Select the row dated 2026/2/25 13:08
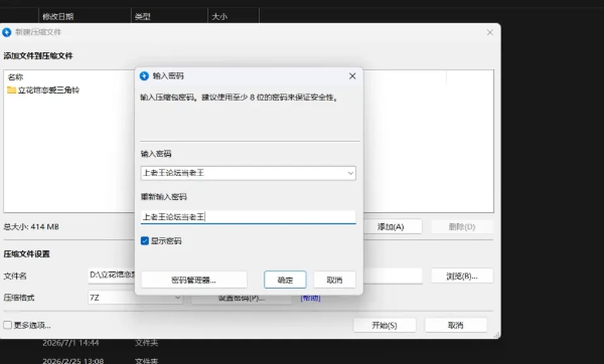 [x=73, y=360]
